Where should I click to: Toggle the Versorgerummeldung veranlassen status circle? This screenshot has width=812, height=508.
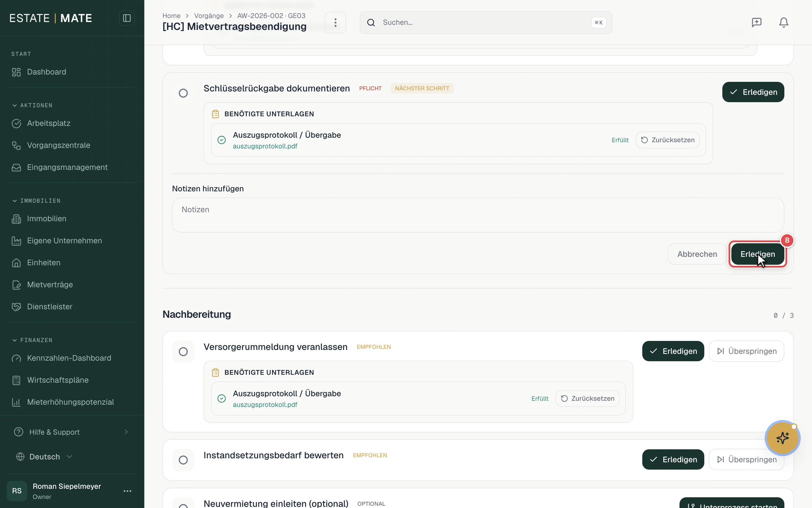pos(183,351)
